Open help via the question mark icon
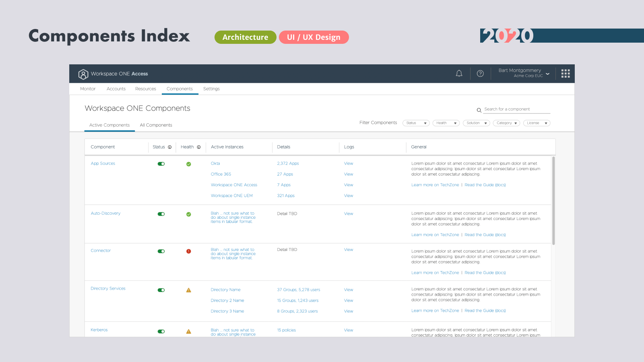 480,74
